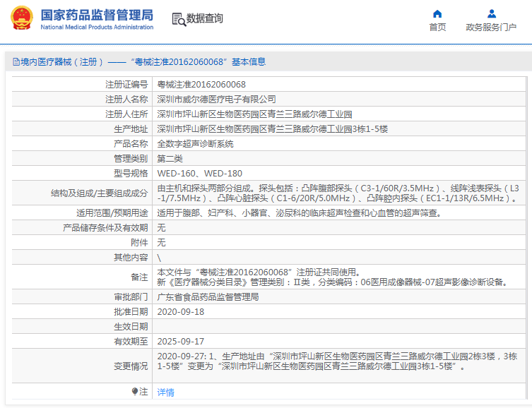
Task: Click 无 in the 产品储存条件及有效期 row
Action: click(161, 228)
